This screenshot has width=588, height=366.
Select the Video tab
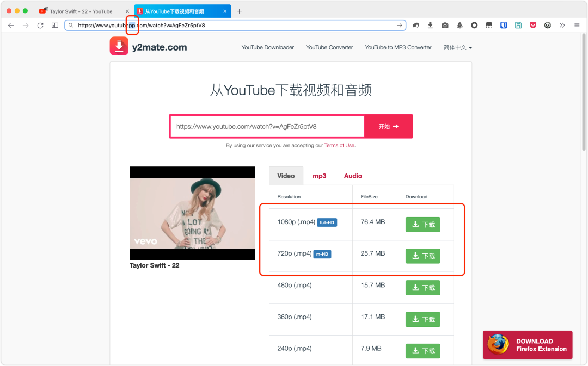286,176
